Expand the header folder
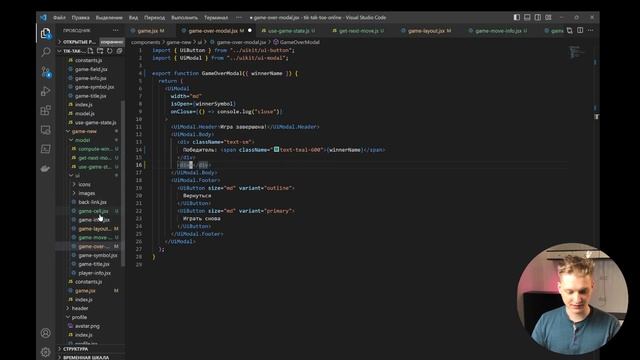640x360 pixels. 80,308
